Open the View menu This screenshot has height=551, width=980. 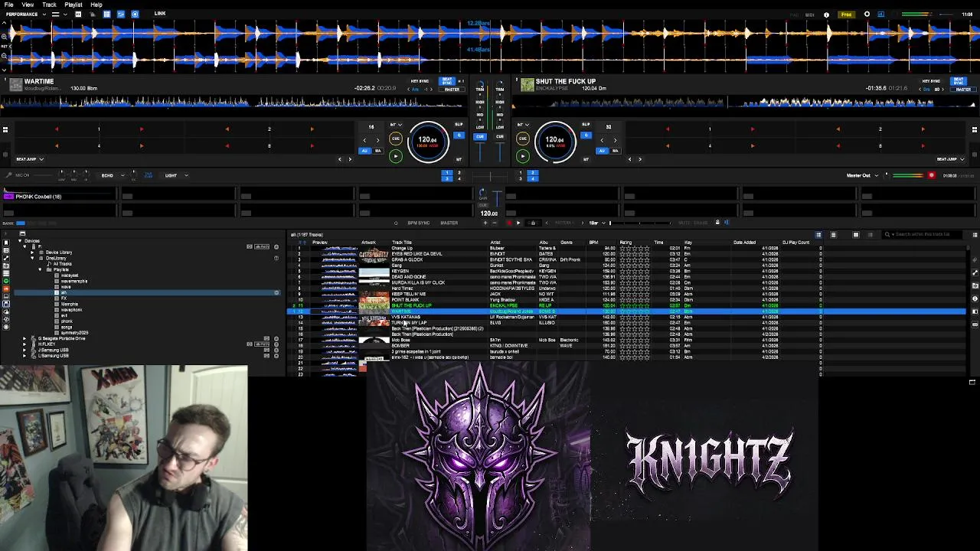[28, 5]
